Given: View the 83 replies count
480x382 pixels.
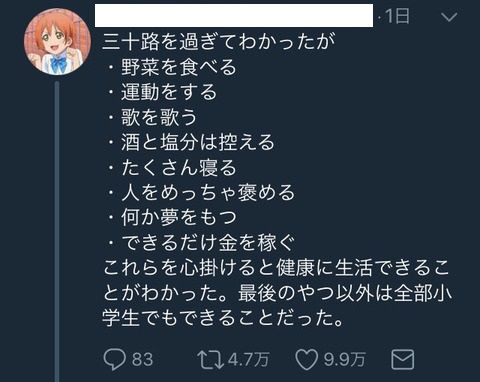Looking at the screenshot, I should coord(142,360).
